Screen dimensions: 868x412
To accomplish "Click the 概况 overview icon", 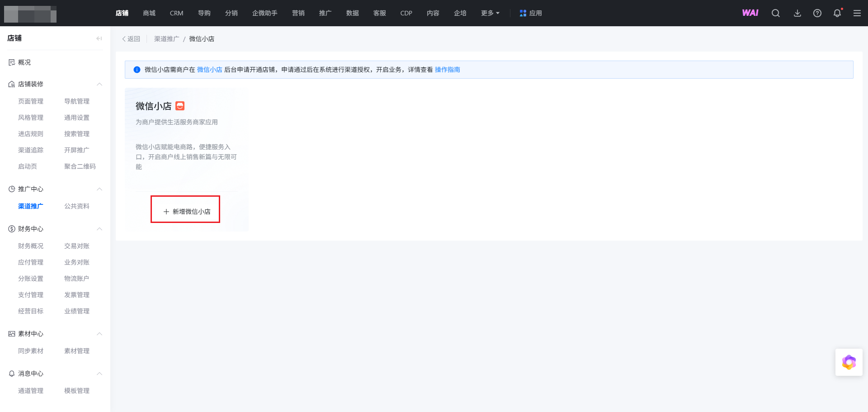I will [x=12, y=62].
